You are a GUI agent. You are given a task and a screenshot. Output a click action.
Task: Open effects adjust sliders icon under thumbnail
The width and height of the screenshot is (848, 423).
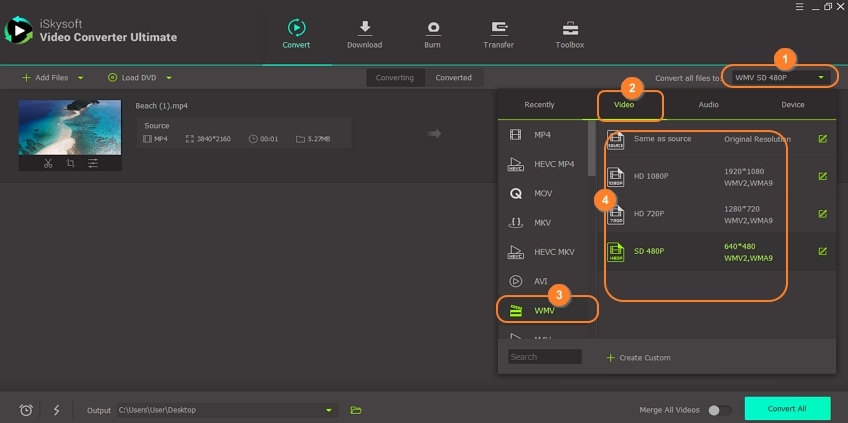point(93,163)
